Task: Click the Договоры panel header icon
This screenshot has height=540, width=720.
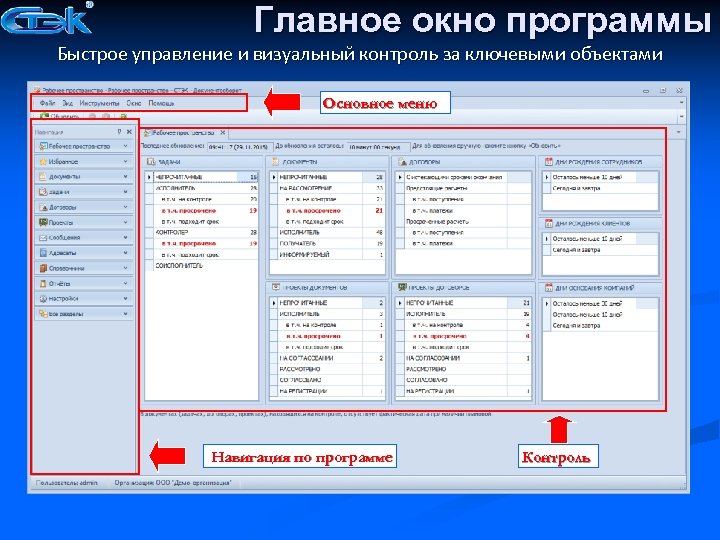Action: 402,162
